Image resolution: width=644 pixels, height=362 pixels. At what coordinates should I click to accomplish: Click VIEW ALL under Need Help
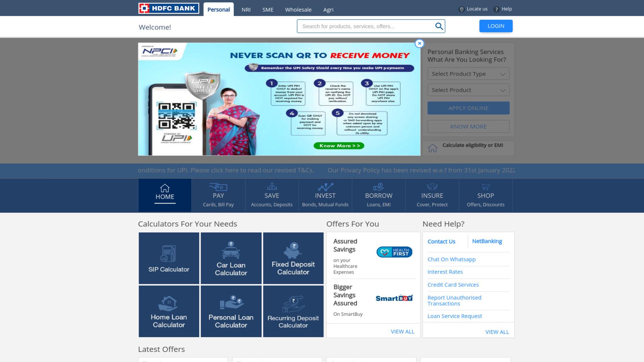[497, 332]
